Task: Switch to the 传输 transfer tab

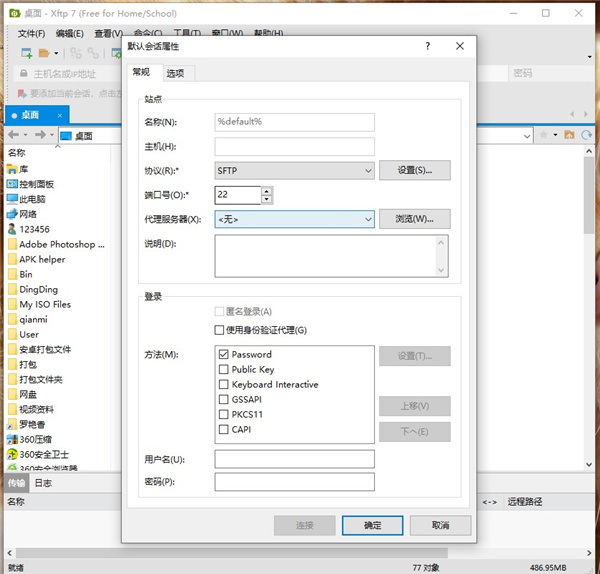Action: (16, 483)
